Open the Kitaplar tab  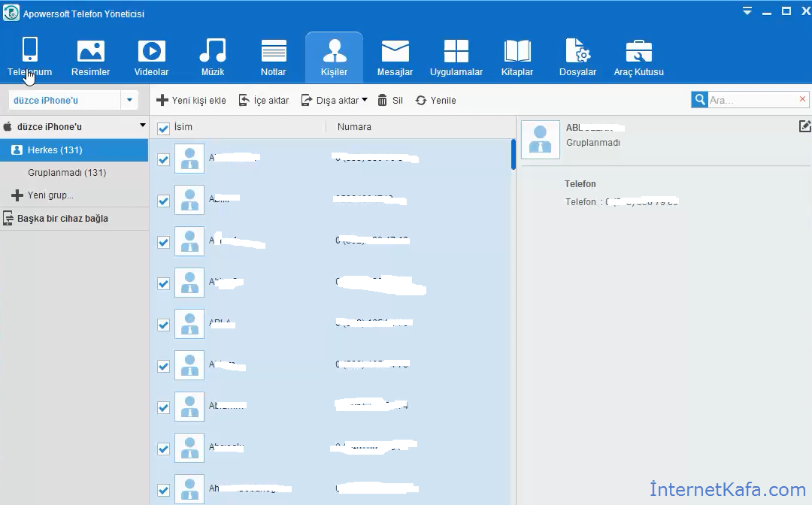coord(517,57)
